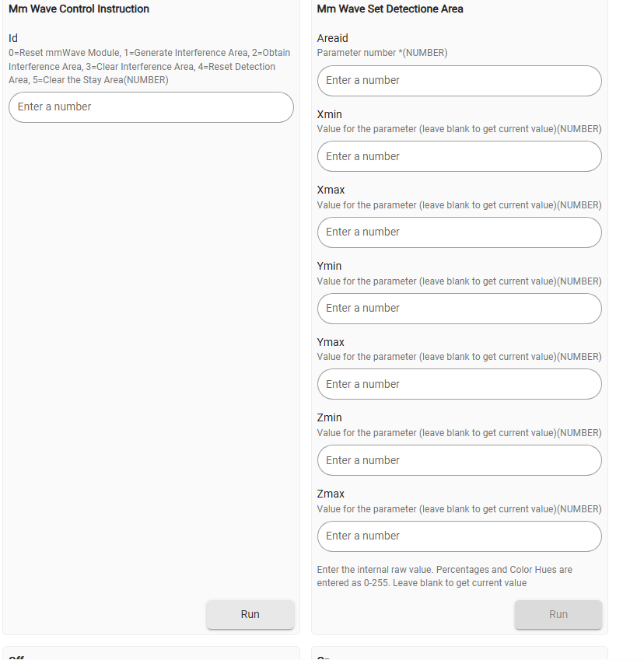Image resolution: width=644 pixels, height=660 pixels.
Task: Focus the Areaid number input
Action: (459, 81)
